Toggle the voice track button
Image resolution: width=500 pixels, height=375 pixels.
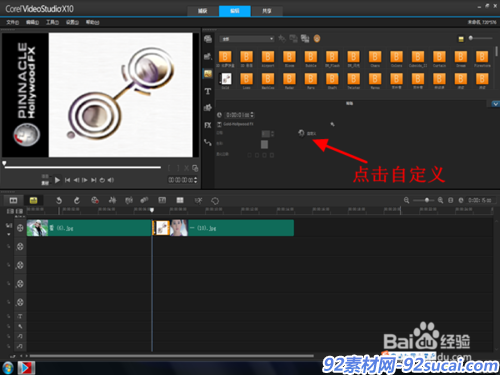click(x=20, y=326)
